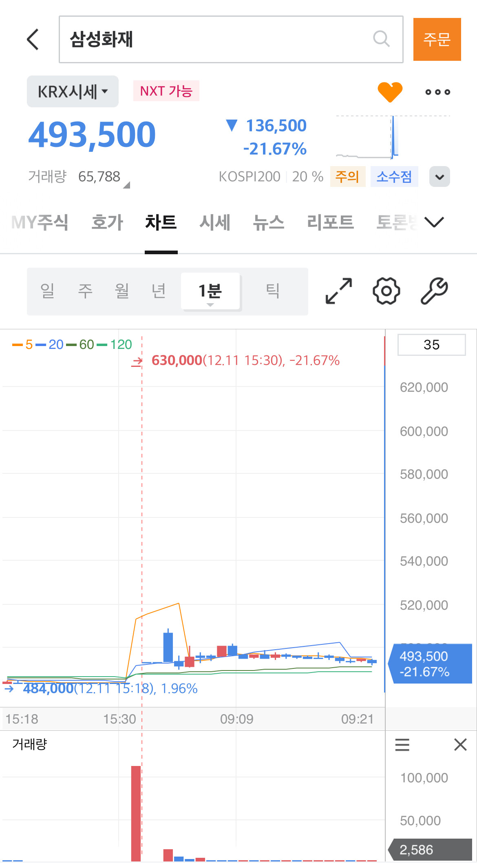The height and width of the screenshot is (868, 477).
Task: Open the KRX시세 market dropdown
Action: tap(73, 91)
